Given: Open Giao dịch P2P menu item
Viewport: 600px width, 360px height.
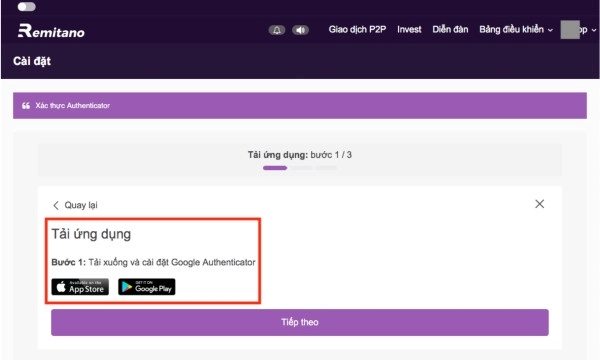Looking at the screenshot, I should pyautogui.click(x=357, y=29).
